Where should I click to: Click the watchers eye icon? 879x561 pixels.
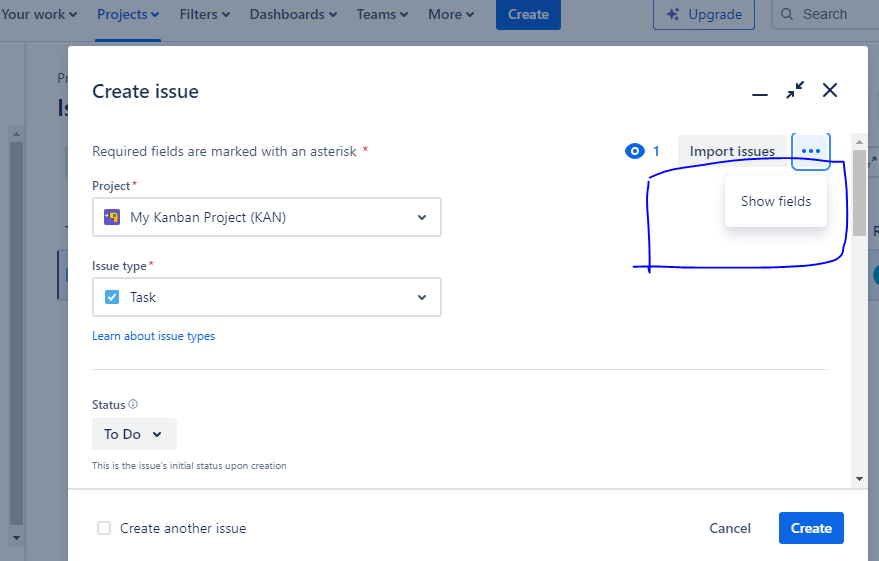coord(635,151)
